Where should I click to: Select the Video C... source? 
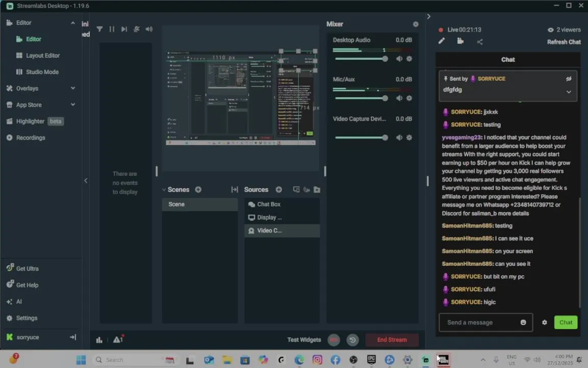pos(282,231)
